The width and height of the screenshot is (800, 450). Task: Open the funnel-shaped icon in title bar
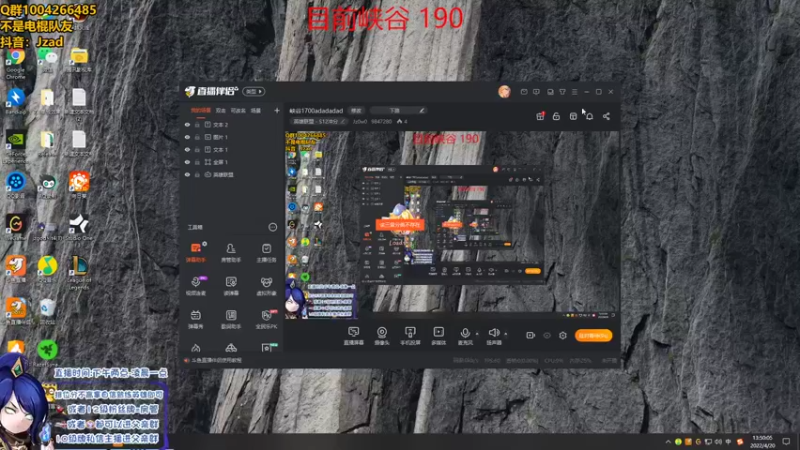coord(562,92)
